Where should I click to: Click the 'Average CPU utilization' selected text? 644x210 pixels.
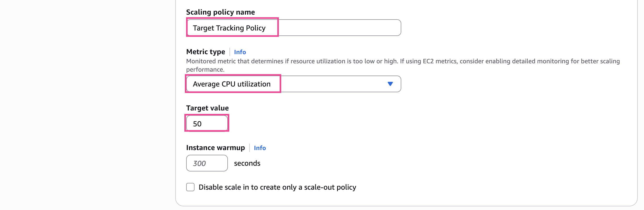[232, 84]
